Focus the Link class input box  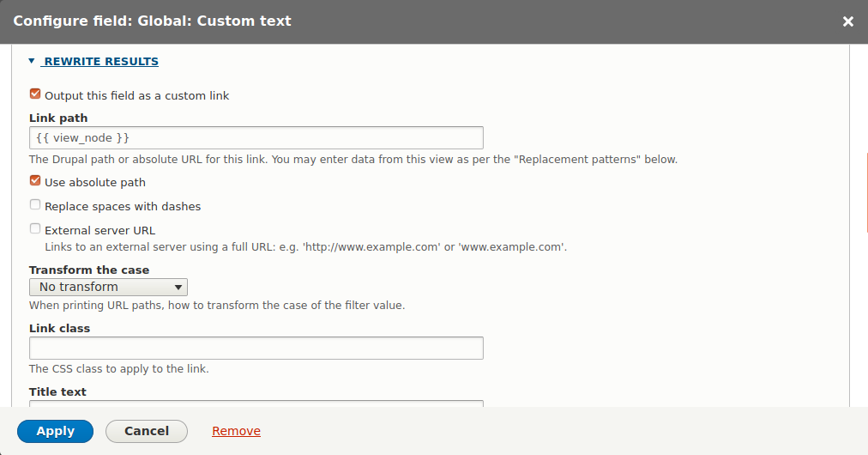pos(256,348)
